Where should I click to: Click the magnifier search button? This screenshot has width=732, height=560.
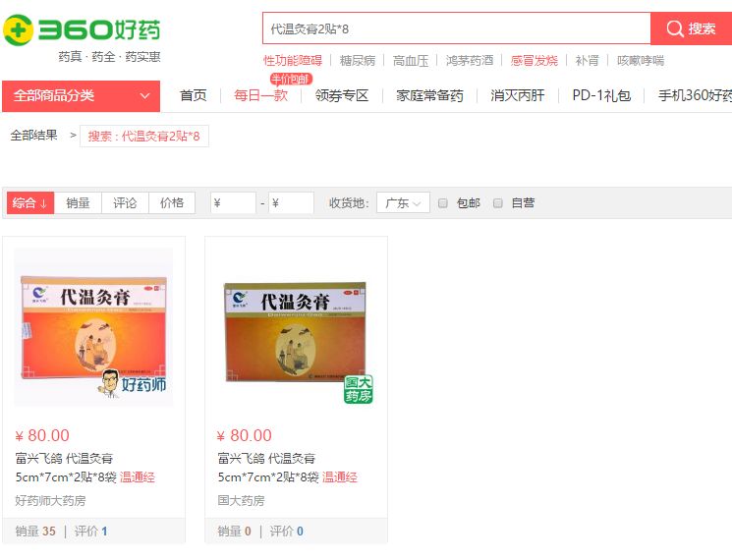tap(691, 28)
